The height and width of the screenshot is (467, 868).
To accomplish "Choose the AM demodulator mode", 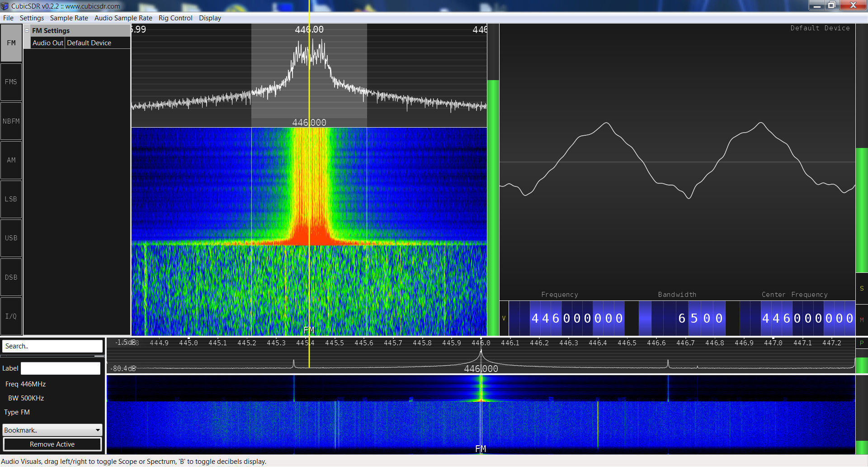I will (11, 160).
